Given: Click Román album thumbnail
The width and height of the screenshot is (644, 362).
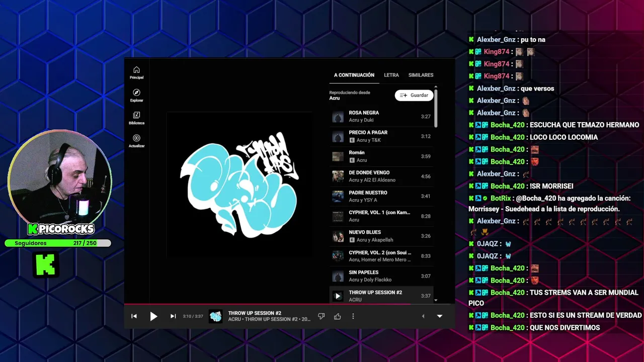Looking at the screenshot, I should tap(338, 156).
